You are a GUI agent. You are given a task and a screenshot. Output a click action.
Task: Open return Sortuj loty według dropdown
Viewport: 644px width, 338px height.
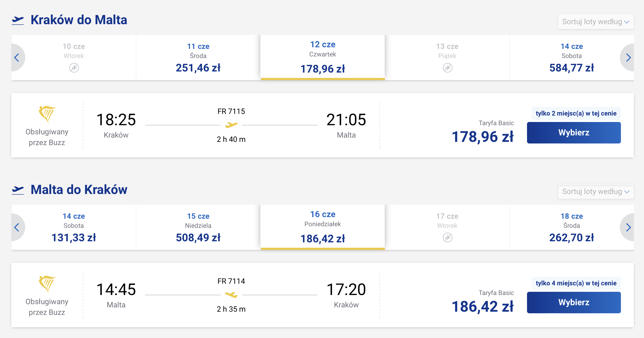pos(596,191)
